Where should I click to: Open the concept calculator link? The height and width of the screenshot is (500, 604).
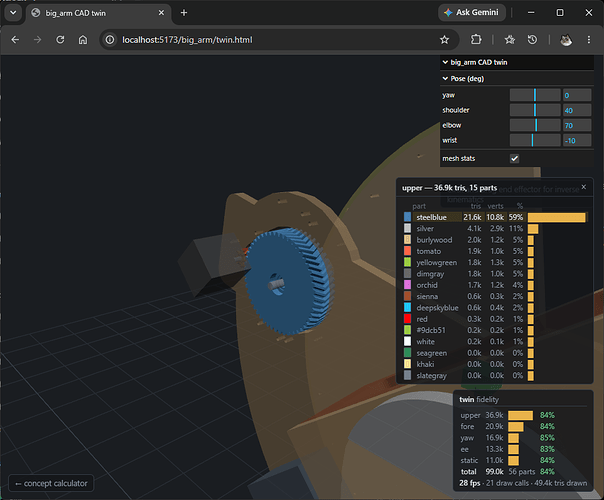coord(51,483)
